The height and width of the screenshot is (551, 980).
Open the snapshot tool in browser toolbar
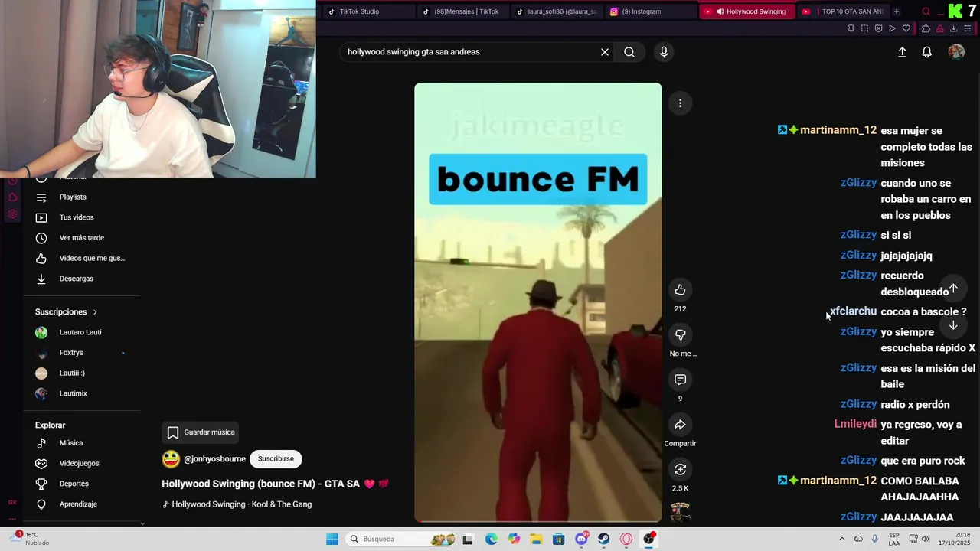(x=864, y=28)
